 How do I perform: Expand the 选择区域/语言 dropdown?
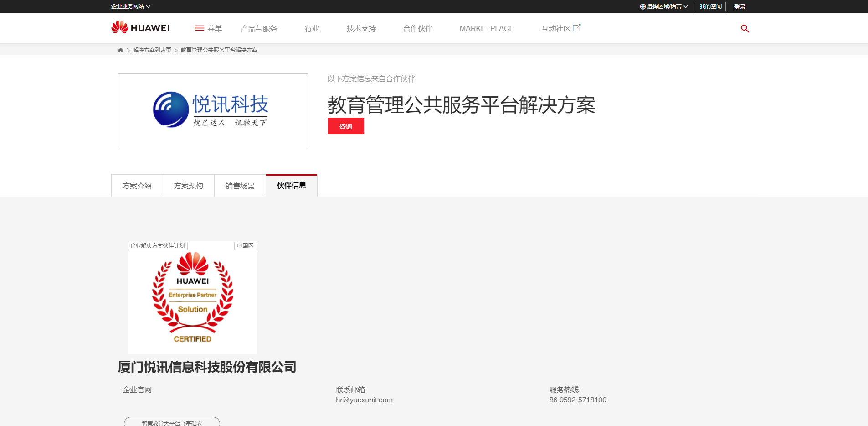pos(664,6)
